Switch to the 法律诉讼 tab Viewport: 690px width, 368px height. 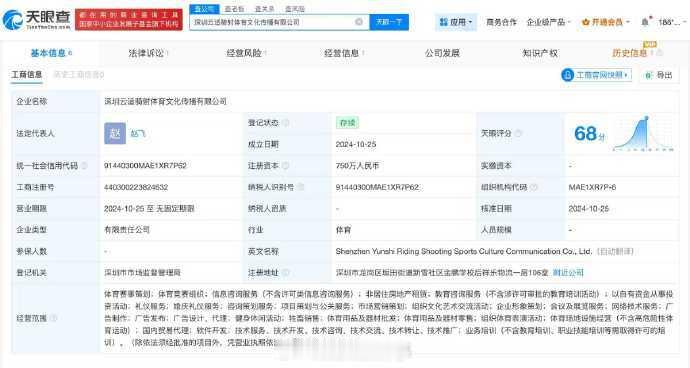click(x=148, y=53)
